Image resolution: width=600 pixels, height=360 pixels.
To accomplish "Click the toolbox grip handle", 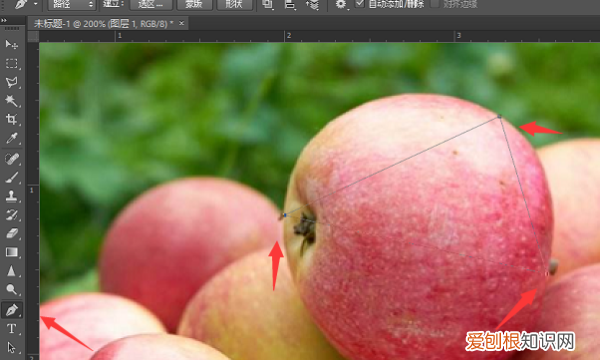I will pyautogui.click(x=12, y=29).
